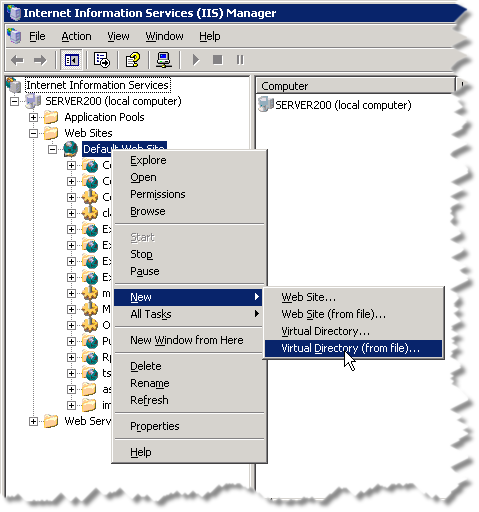Click the Web Sites folder icon
The width and height of the screenshot is (479, 512).
[x=51, y=133]
